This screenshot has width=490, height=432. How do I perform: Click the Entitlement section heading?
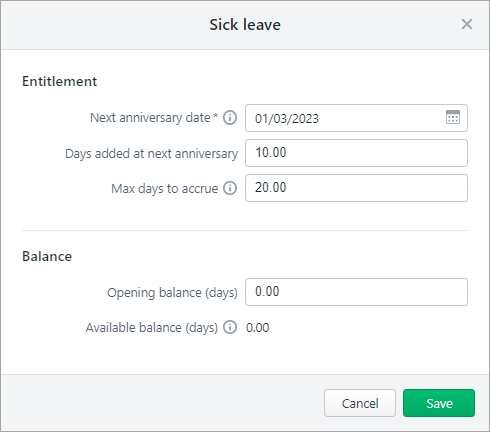click(59, 81)
